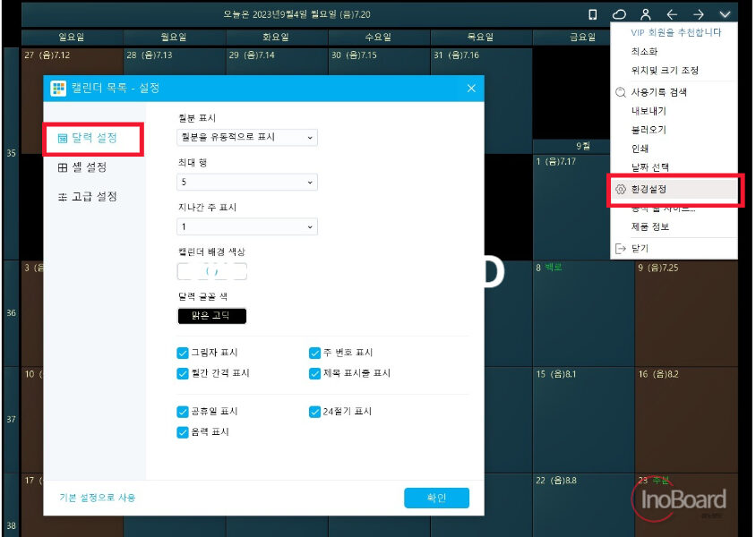Open the 지나간 주 표시 dropdown
This screenshot has width=756, height=537.
click(247, 226)
